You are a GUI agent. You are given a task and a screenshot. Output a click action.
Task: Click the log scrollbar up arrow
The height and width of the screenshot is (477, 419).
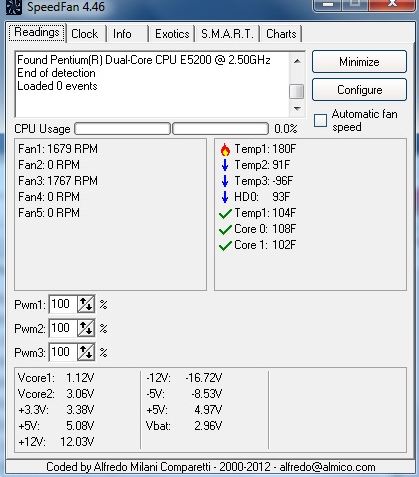[x=297, y=61]
